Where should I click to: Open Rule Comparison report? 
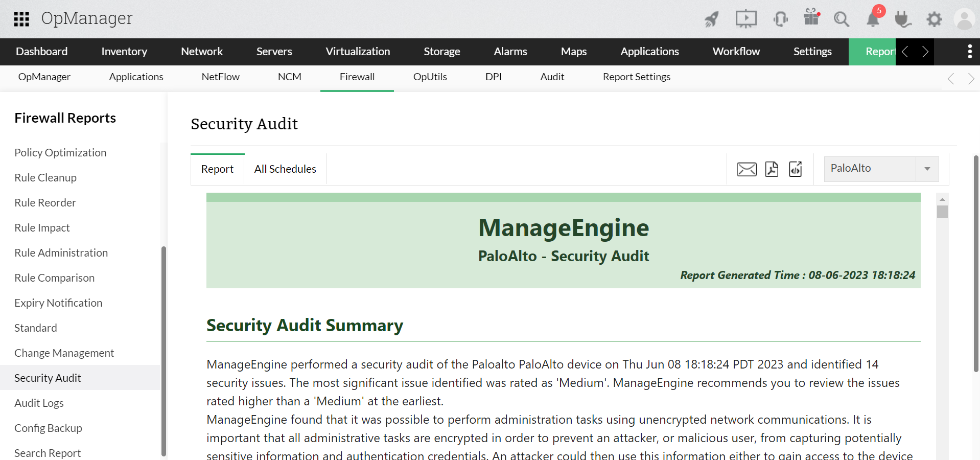click(54, 278)
